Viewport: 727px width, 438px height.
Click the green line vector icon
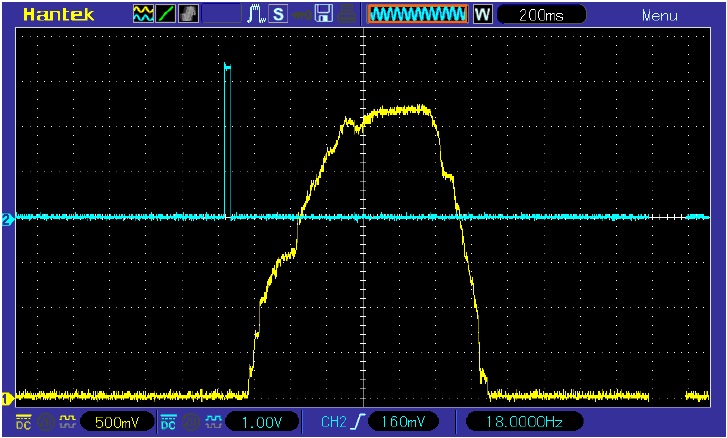(165, 15)
